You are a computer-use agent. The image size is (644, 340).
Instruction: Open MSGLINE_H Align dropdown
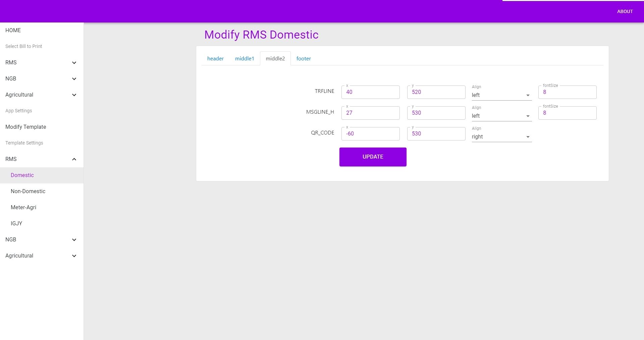tap(501, 116)
